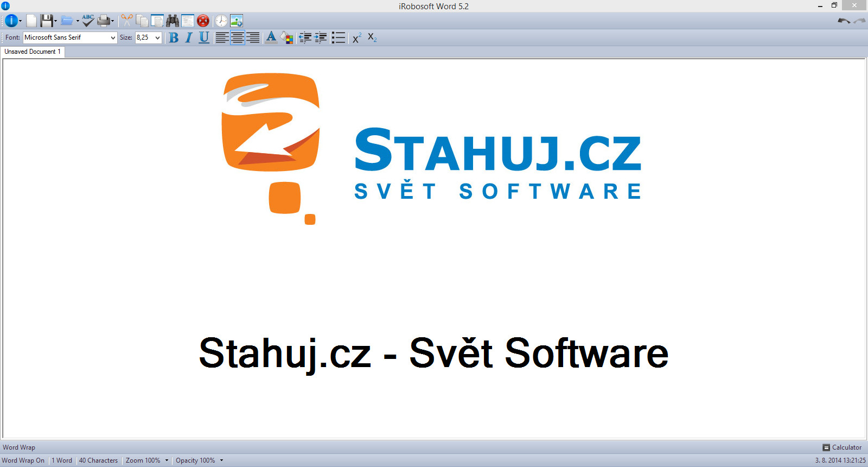Undo the last action
Screen dimensions: 868x467
point(844,21)
